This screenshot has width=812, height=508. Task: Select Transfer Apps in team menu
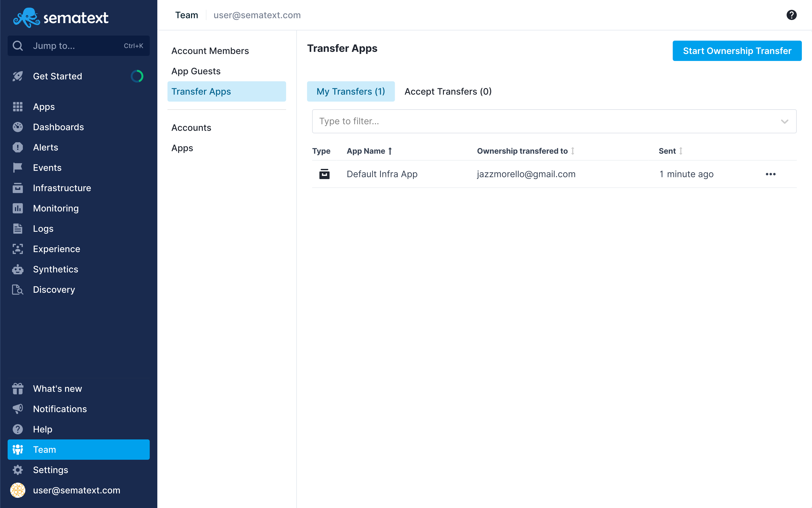[x=226, y=91]
